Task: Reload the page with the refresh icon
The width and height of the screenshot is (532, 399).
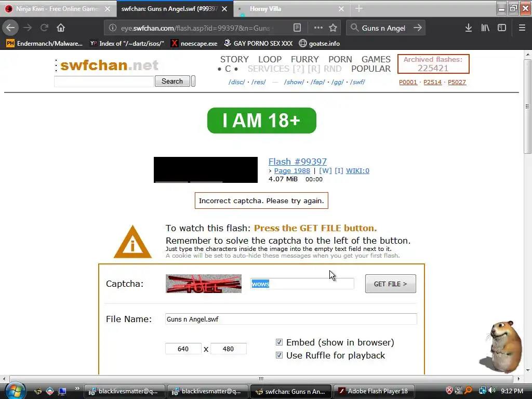Action: pyautogui.click(x=44, y=28)
